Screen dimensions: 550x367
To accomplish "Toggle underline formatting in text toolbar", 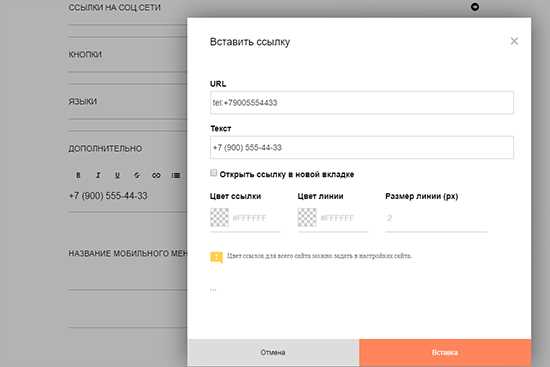I will coord(118,175).
